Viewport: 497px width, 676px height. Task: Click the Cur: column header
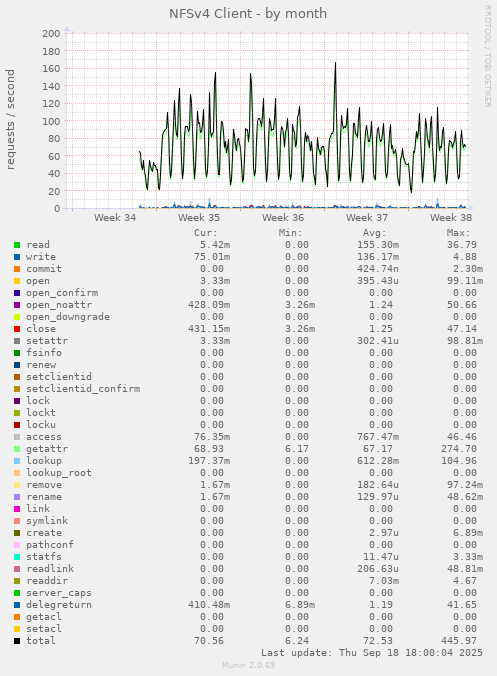206,233
